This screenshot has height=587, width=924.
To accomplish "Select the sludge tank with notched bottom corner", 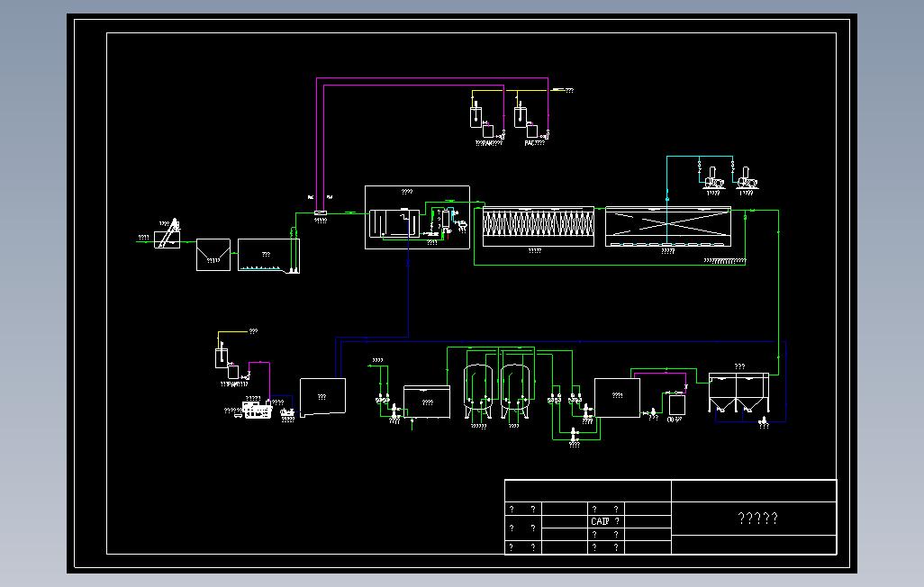I will [323, 398].
